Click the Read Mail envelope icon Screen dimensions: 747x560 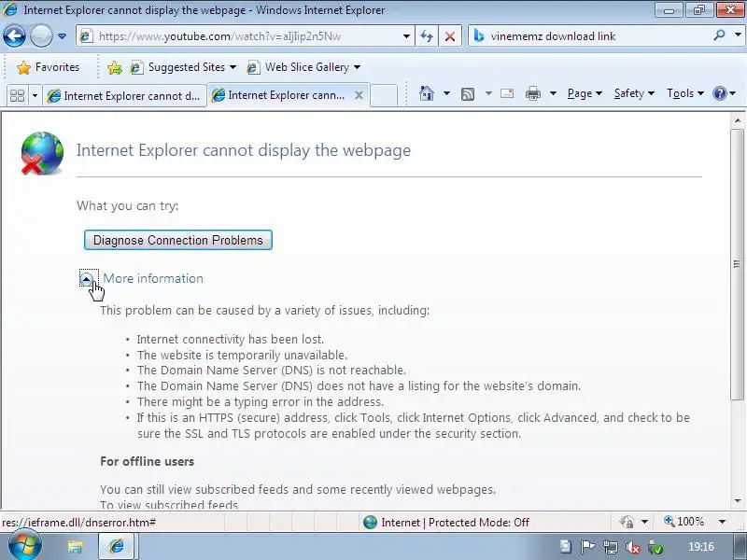[507, 93]
